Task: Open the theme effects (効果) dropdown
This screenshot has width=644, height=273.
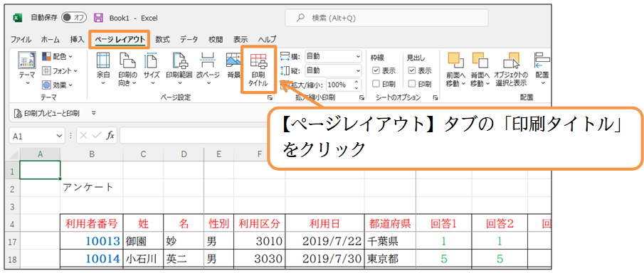Action: 58,85
